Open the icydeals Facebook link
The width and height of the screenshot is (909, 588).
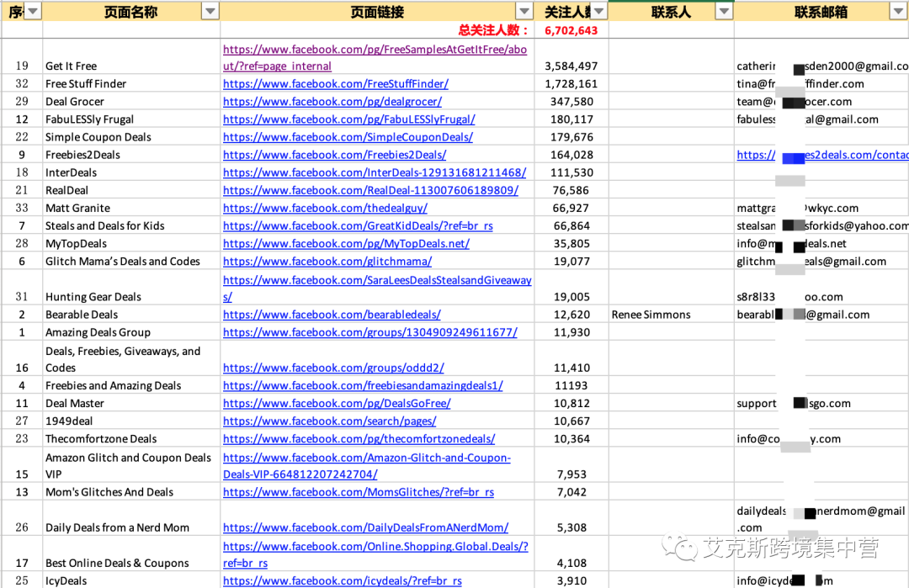[342, 580]
